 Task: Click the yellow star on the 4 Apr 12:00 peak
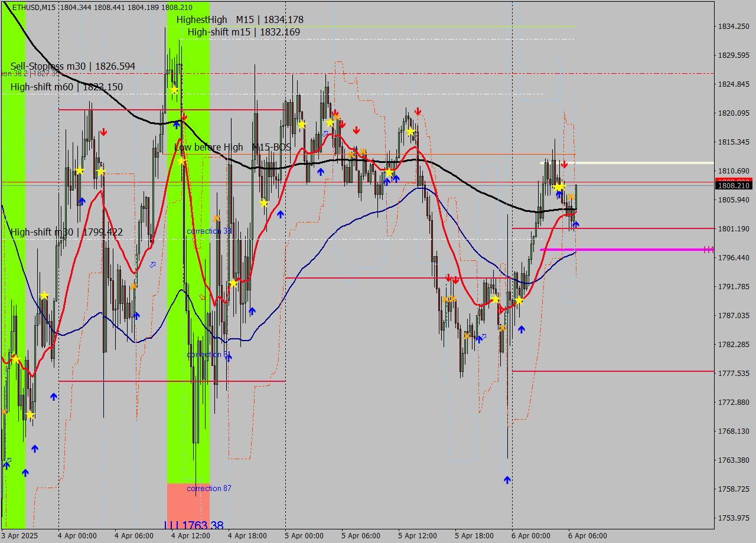click(174, 90)
